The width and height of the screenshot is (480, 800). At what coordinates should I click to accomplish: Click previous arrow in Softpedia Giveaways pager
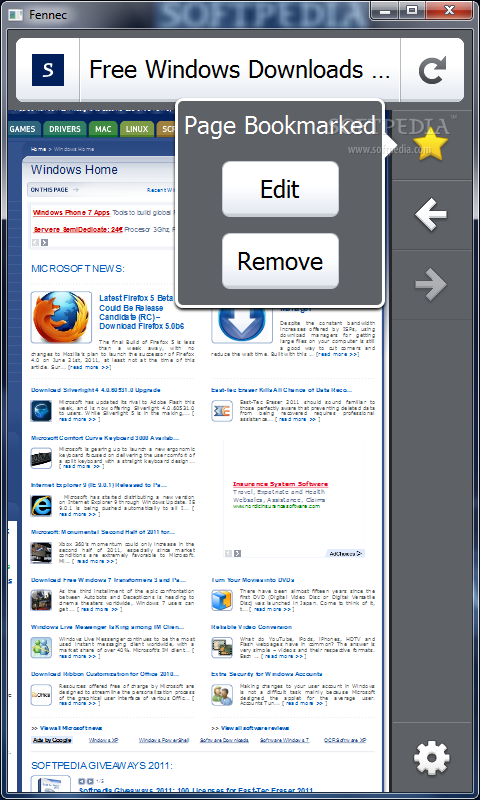click(x=82, y=781)
